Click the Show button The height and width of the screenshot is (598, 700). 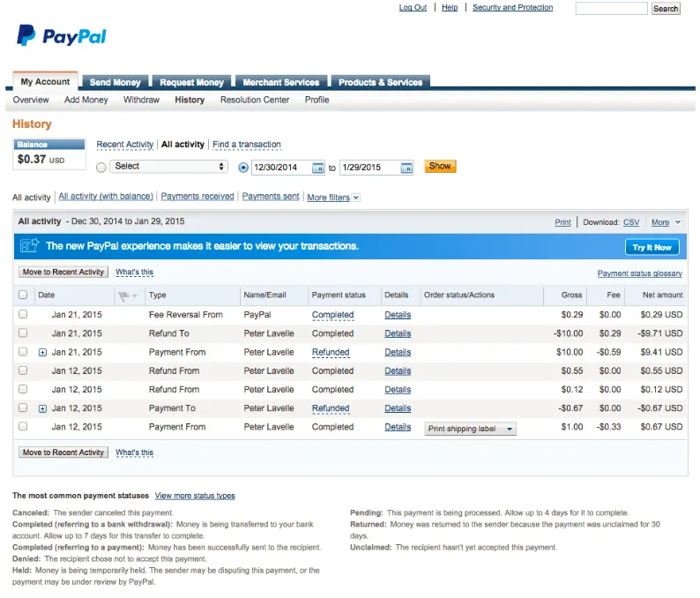pyautogui.click(x=440, y=166)
